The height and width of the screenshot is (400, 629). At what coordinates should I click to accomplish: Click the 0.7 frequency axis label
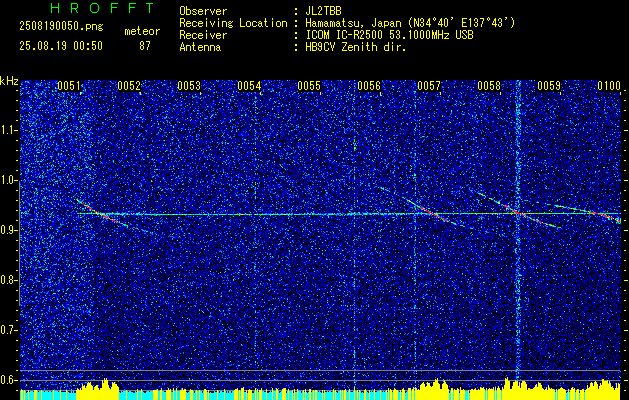click(x=9, y=330)
